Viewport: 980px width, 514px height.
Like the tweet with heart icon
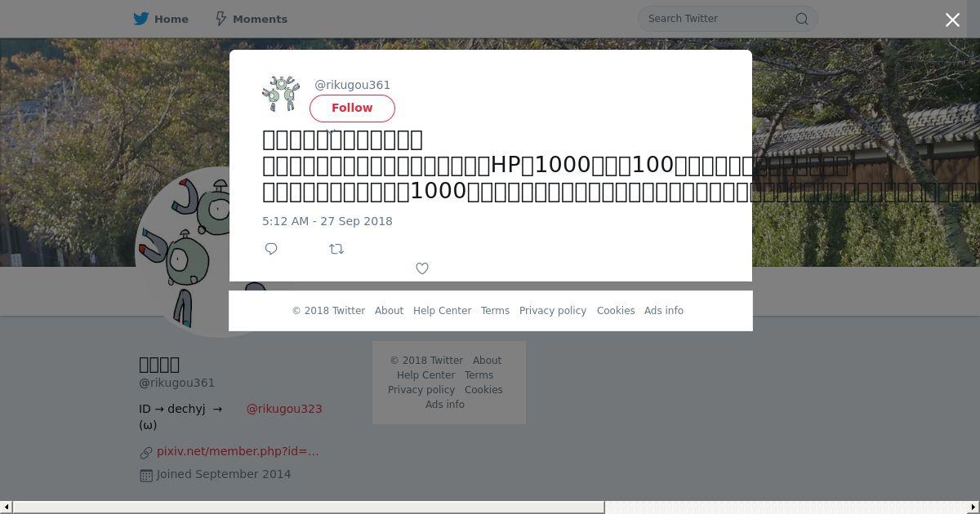[x=422, y=268]
